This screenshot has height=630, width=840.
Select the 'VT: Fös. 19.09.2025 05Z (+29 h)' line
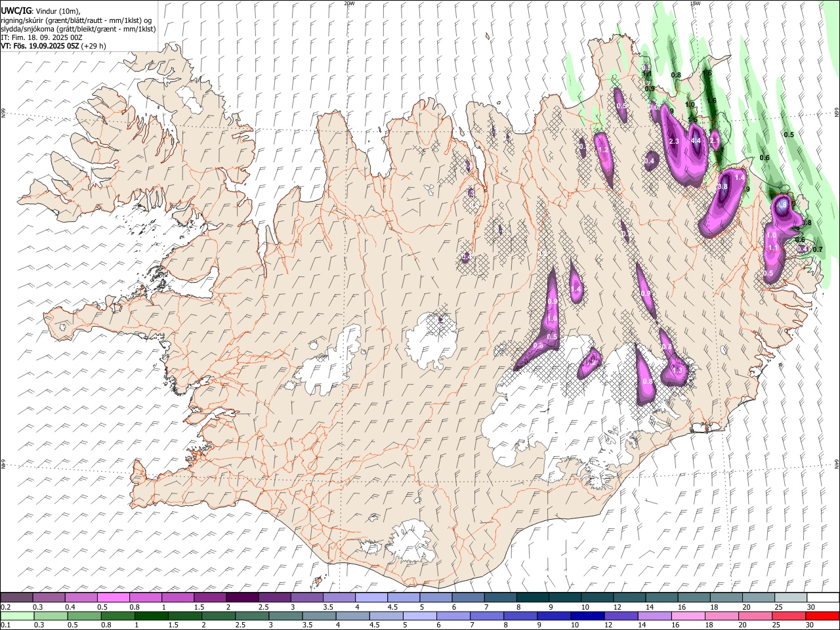click(54, 46)
